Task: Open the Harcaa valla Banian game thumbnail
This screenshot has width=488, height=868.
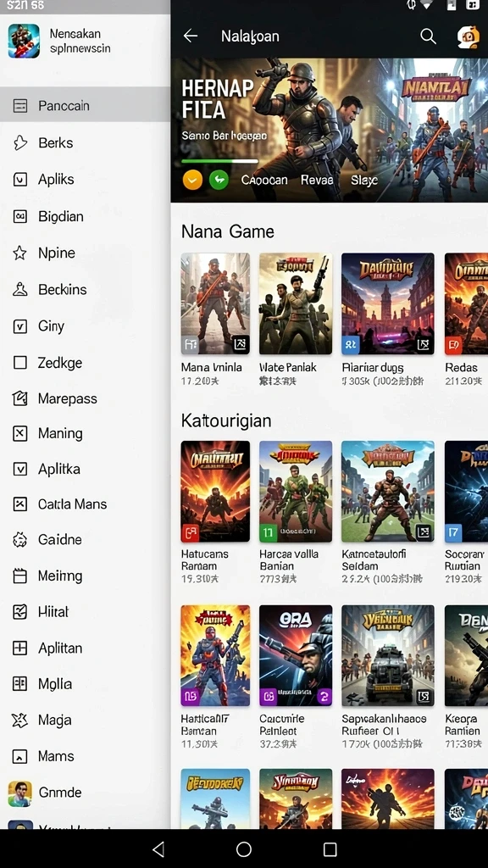Action: 296,491
